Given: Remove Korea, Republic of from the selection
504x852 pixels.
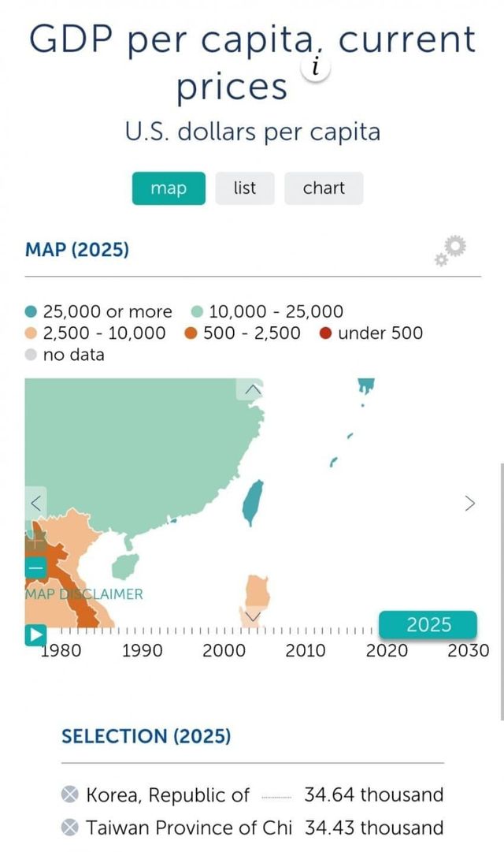Looking at the screenshot, I should 70,795.
